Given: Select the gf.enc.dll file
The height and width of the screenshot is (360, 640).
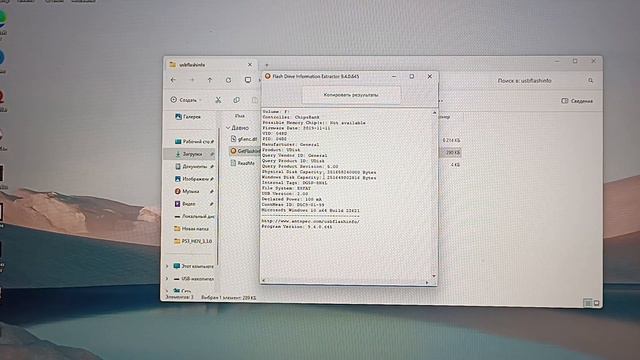Looking at the screenshot, I should [244, 139].
